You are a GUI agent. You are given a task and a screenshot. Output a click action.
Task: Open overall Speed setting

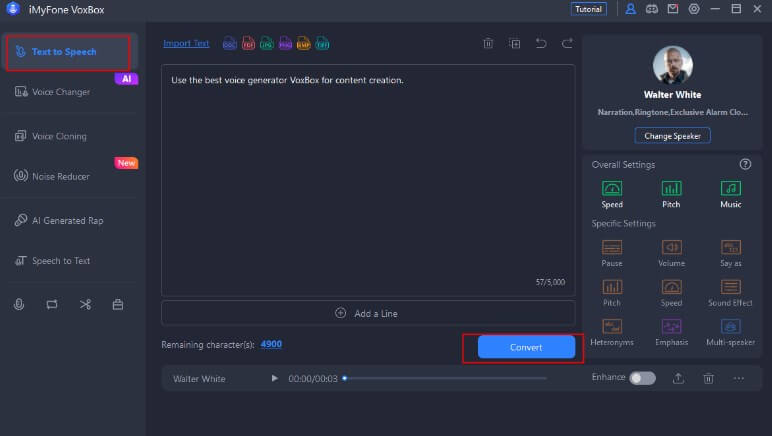point(612,194)
